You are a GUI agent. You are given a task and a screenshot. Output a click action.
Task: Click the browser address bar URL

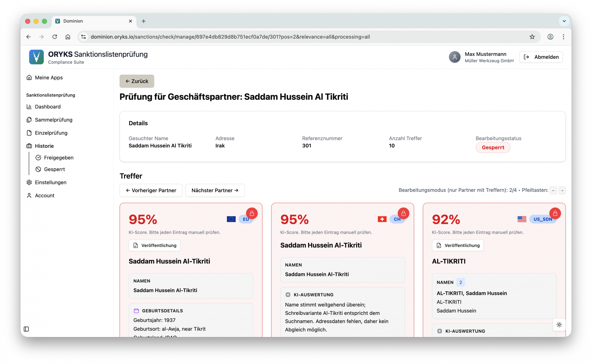click(230, 37)
